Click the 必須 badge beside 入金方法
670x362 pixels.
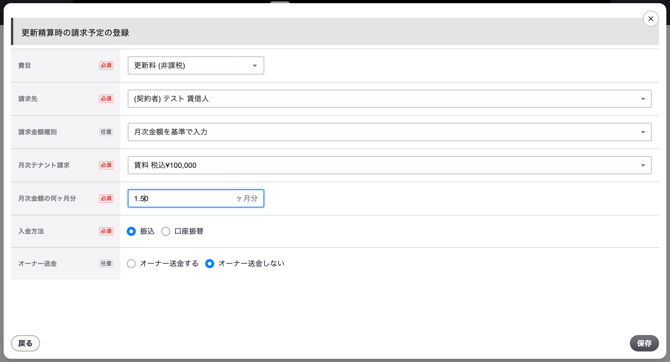[106, 231]
